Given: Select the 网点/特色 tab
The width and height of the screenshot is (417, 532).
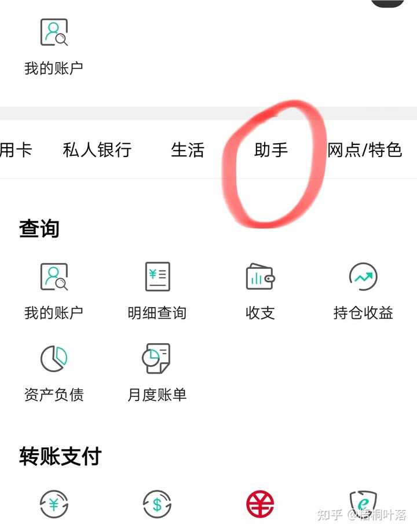Looking at the screenshot, I should tap(365, 150).
